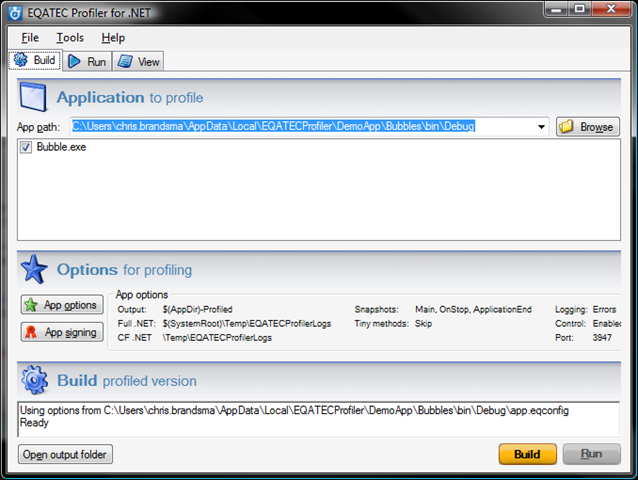Open the Tools menu
The width and height of the screenshot is (638, 480).
point(70,38)
